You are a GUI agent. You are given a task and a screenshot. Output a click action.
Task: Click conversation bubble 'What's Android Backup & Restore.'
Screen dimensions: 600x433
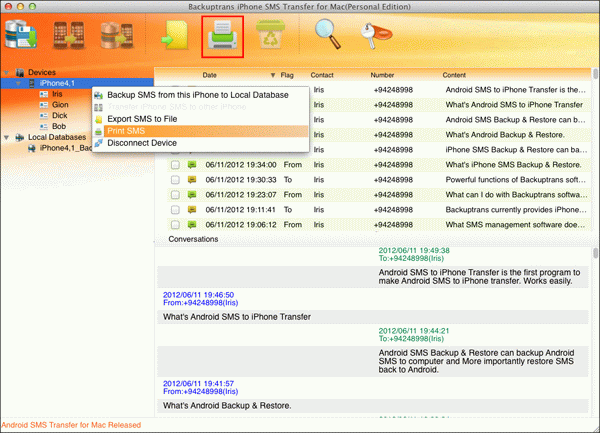227,406
